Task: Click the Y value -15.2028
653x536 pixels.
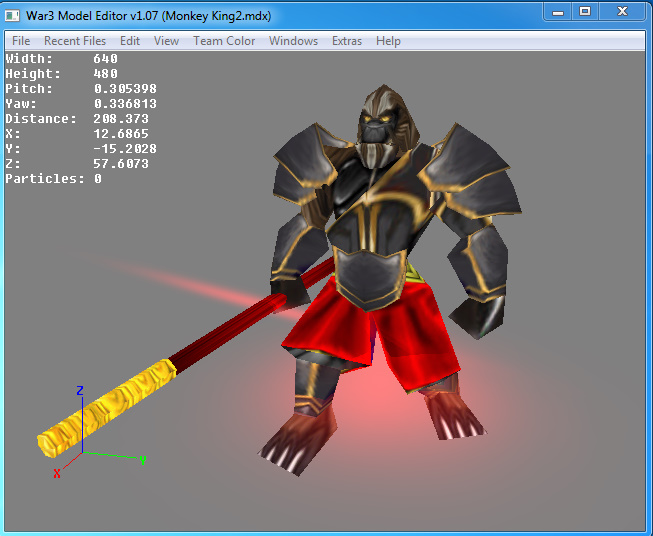Action: [x=125, y=149]
